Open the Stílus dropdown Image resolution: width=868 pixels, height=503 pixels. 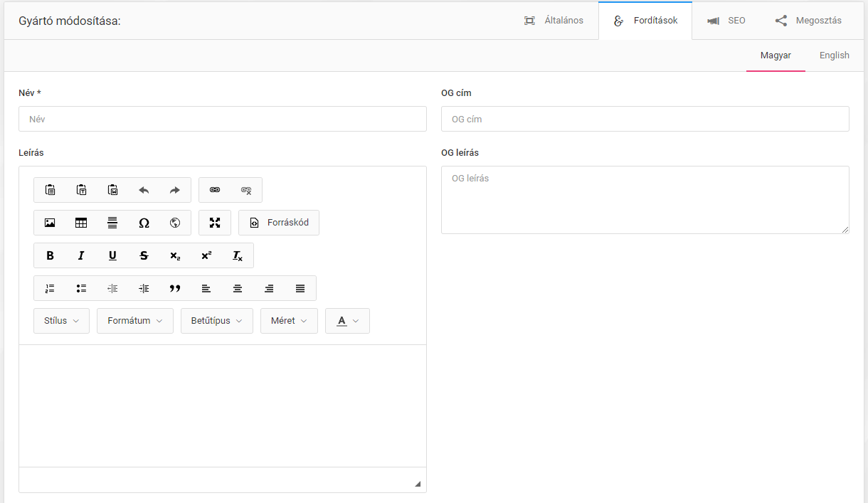(61, 321)
